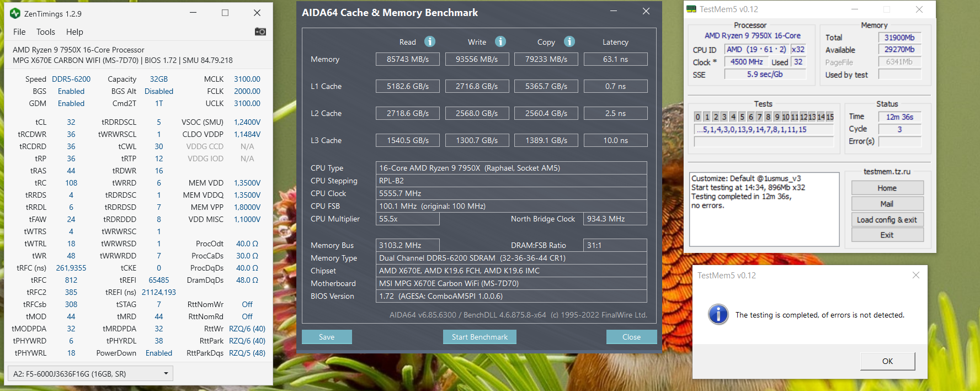
Task: Click test number 0 box in TestMem5
Action: pyautogui.click(x=698, y=117)
